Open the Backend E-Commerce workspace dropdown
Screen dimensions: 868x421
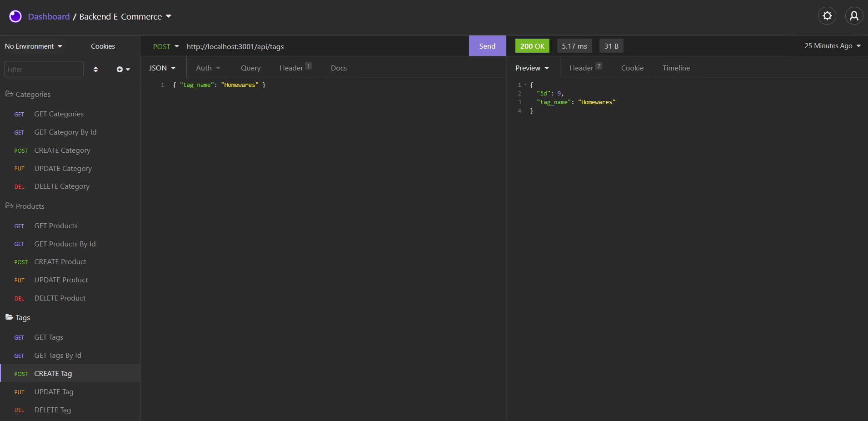[169, 16]
